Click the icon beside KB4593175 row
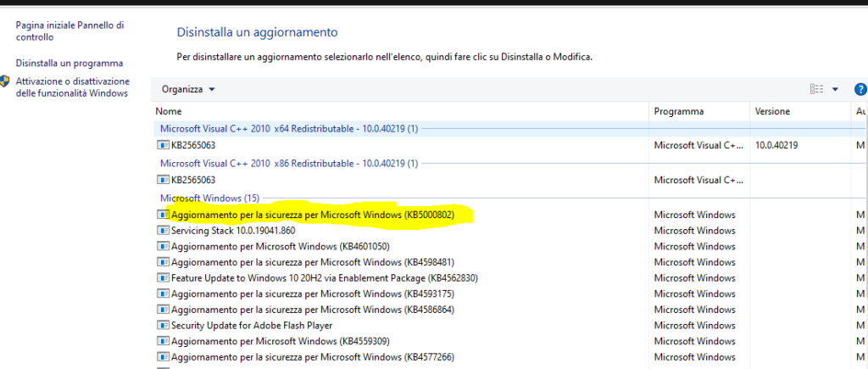 click(x=163, y=294)
